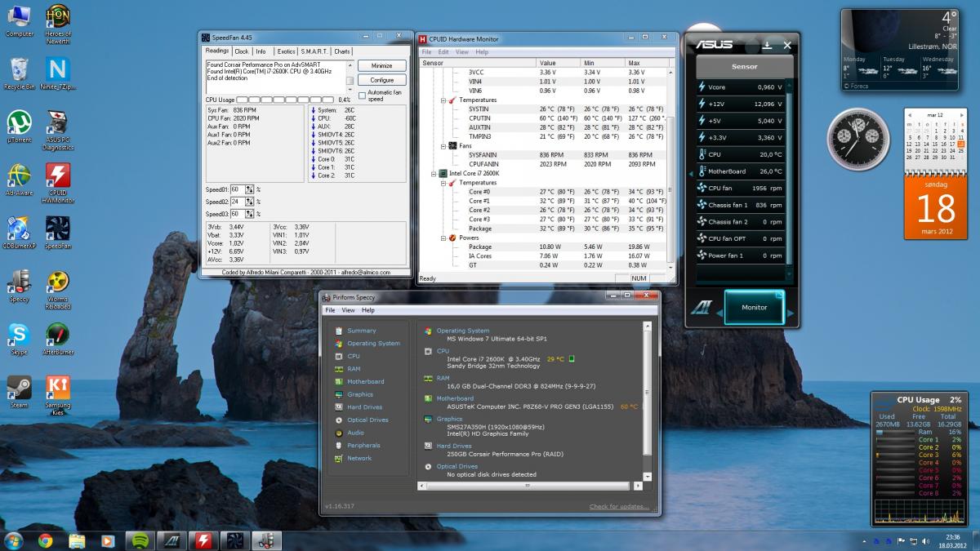
Task: Click the Monitor button in ASUS panel
Action: pos(754,308)
